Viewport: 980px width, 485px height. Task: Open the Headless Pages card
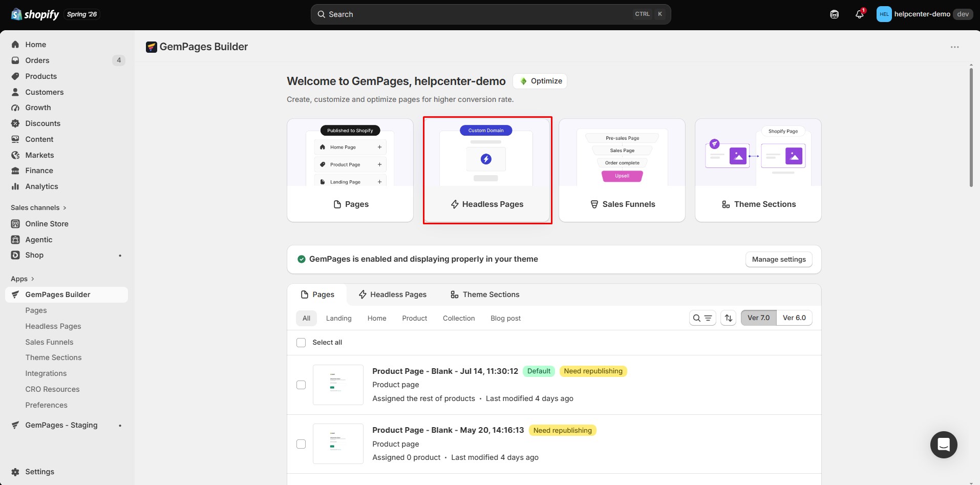click(487, 171)
